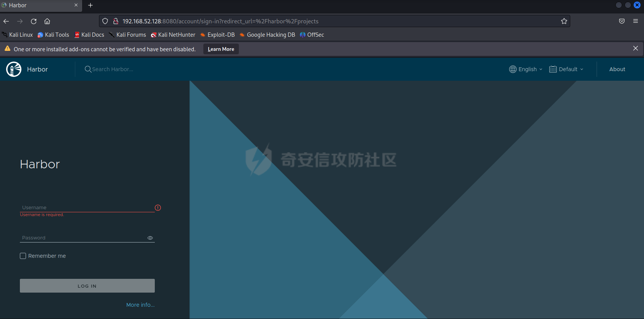644x319 pixels.
Task: Open a new browser tab
Action: tap(91, 5)
